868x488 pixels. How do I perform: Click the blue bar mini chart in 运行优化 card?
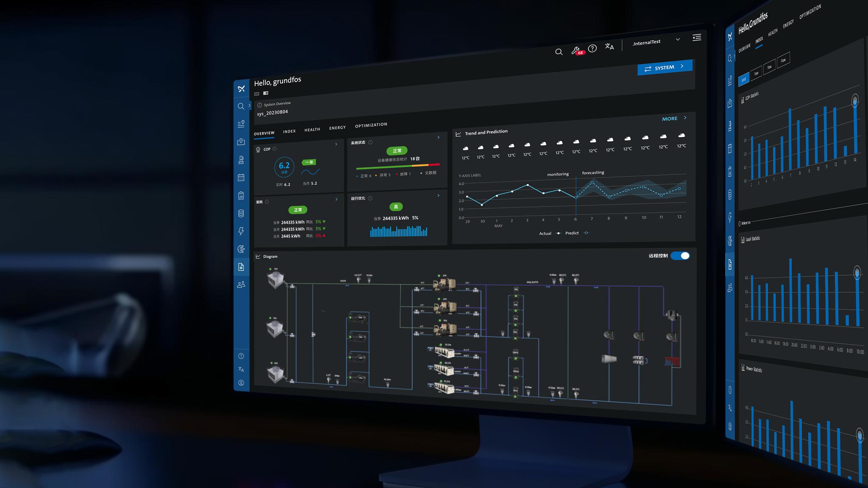pos(399,231)
